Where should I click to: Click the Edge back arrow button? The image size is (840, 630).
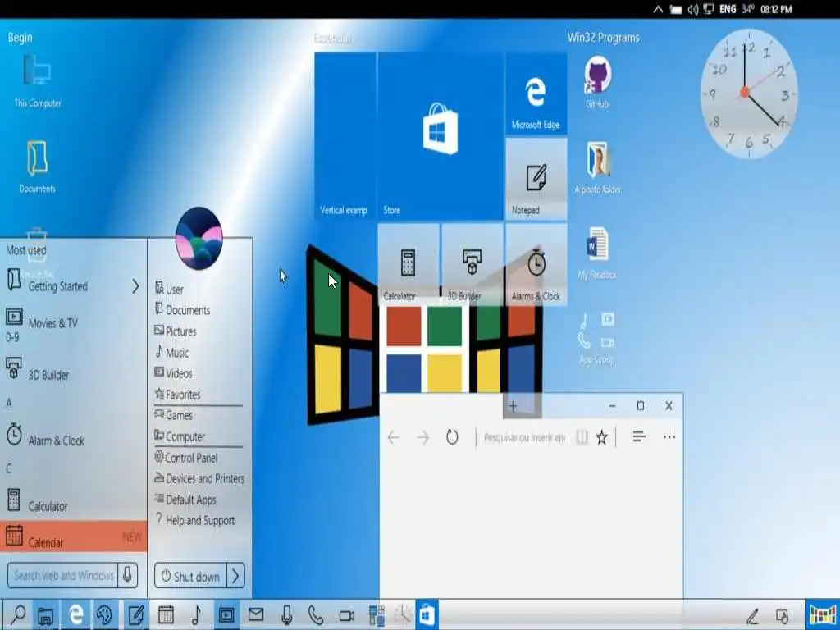(394, 438)
